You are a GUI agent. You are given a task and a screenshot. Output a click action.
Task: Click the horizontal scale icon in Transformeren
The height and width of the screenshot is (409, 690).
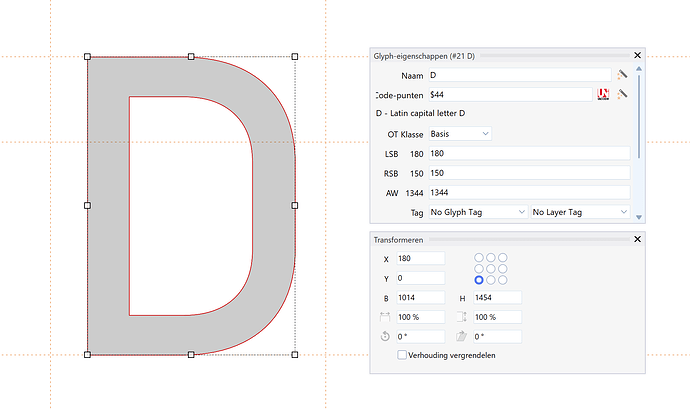[x=385, y=317]
